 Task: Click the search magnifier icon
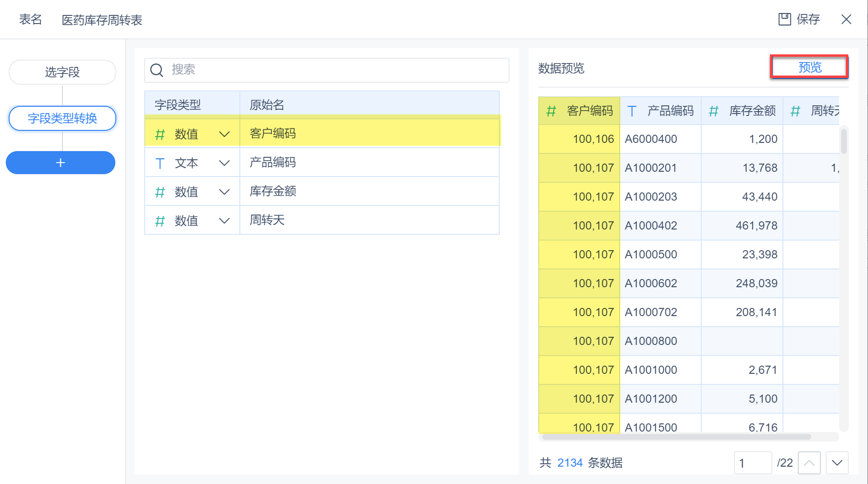pyautogui.click(x=157, y=70)
